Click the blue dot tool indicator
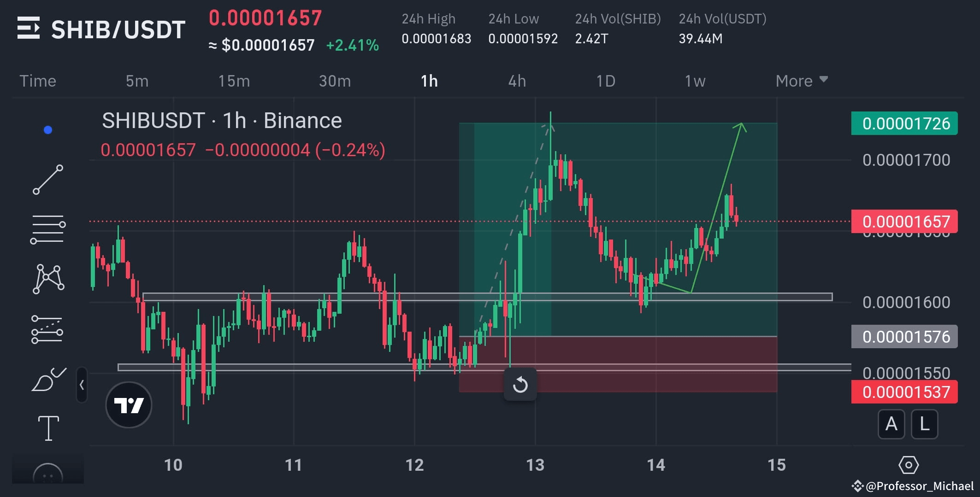The image size is (980, 497). (x=47, y=129)
